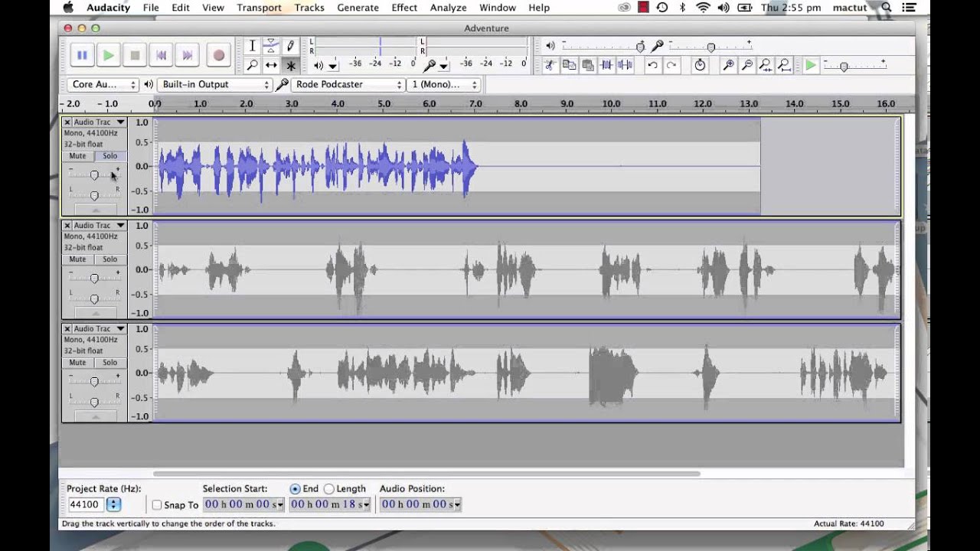
Task: Select the Time Shift tool
Action: click(x=271, y=66)
